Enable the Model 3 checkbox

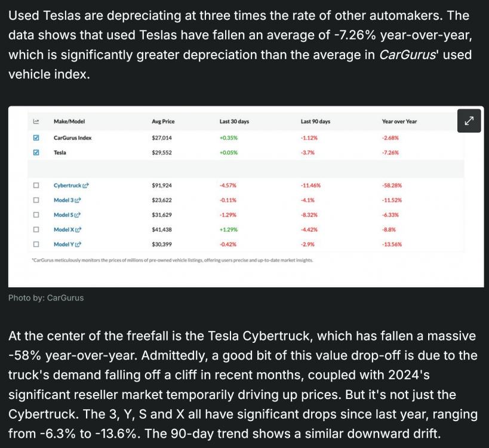[36, 200]
